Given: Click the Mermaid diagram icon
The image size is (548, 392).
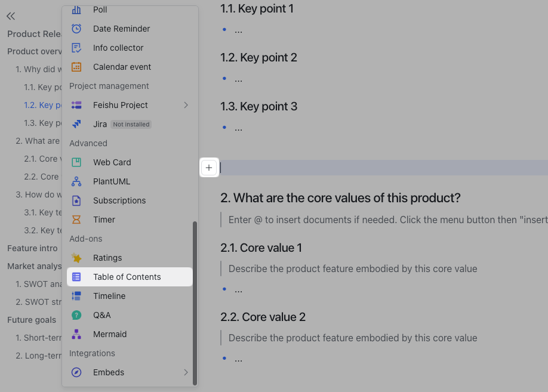Looking at the screenshot, I should (x=76, y=334).
